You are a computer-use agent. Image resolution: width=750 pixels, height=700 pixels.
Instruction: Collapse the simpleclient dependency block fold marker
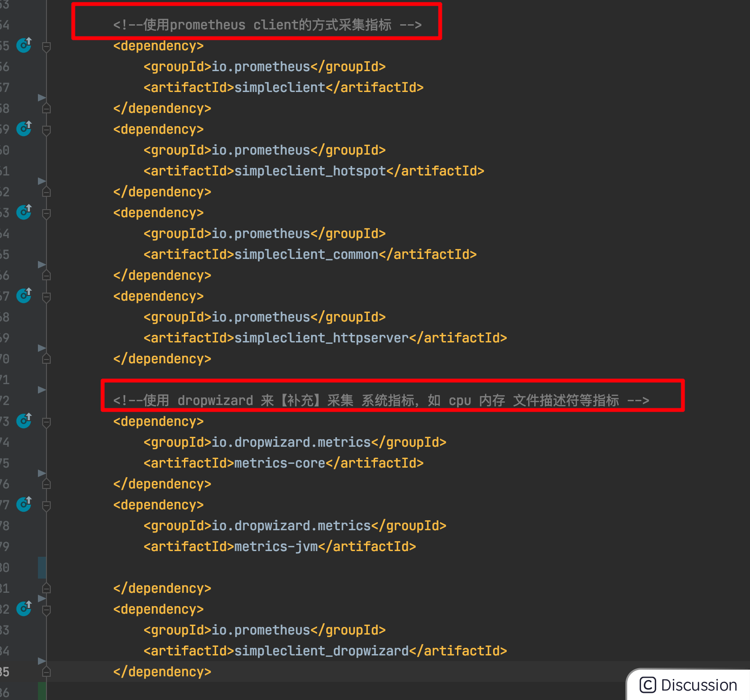tap(46, 46)
